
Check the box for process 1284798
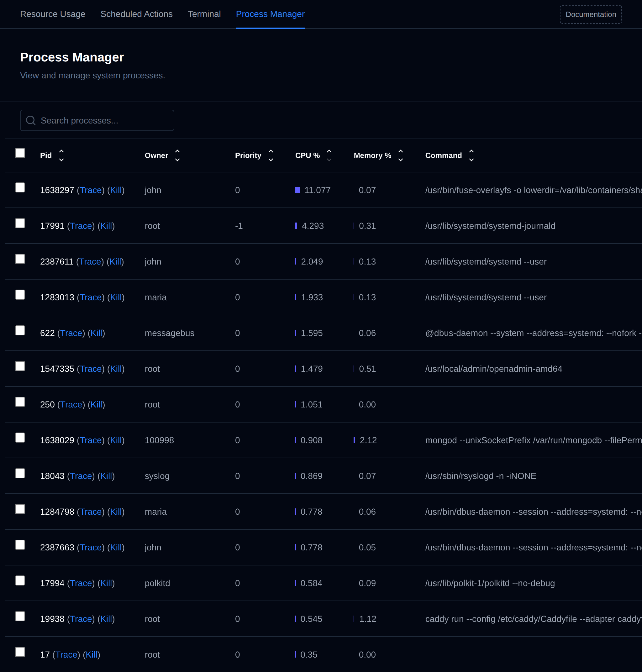pos(20,509)
